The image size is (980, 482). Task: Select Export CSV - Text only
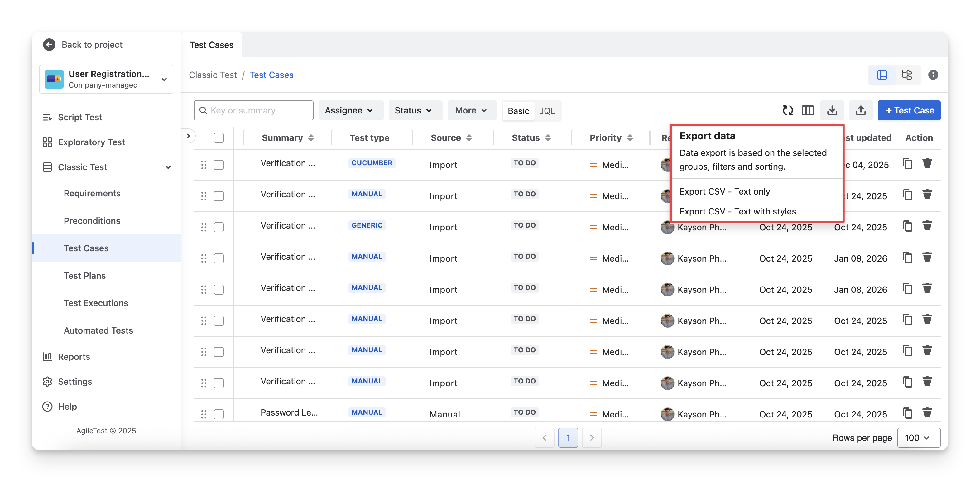(x=724, y=191)
